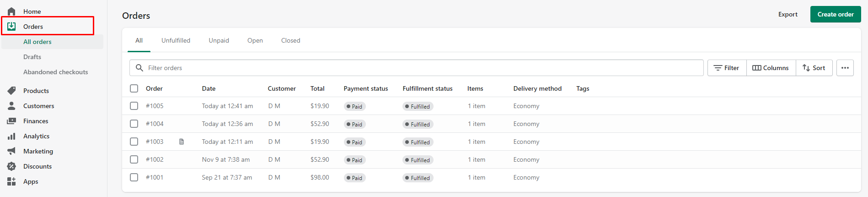Click the Analytics bar chart icon
This screenshot has height=197, width=868.
[x=11, y=136]
